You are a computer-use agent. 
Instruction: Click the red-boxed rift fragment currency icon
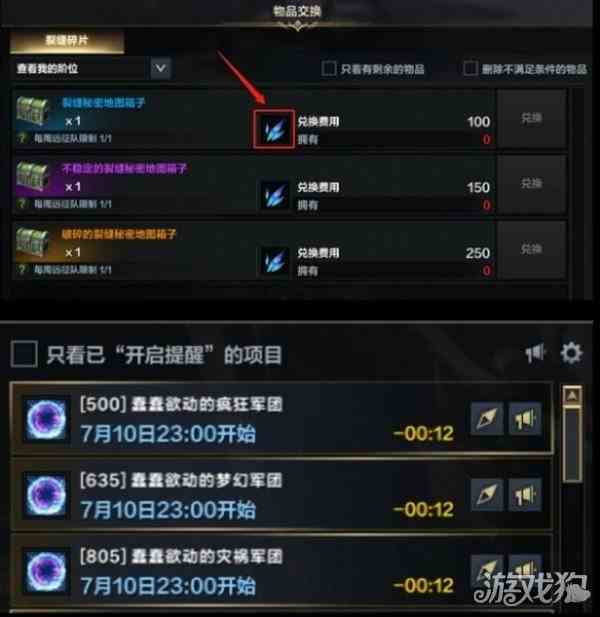(x=274, y=129)
